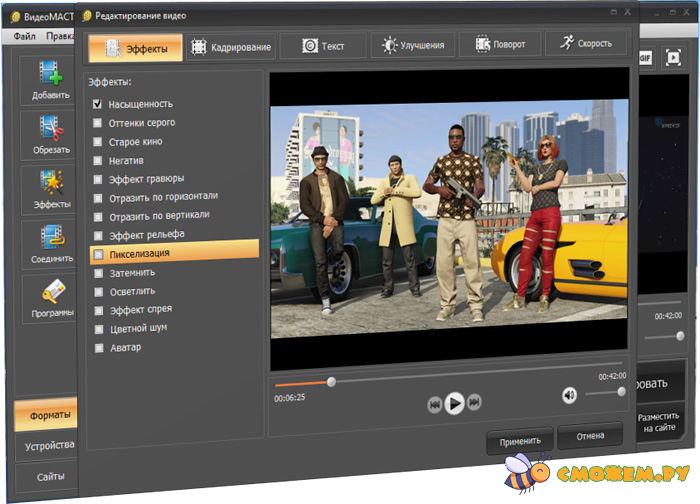This screenshot has width=700, height=504.
Task: Enable the Затемнить effect
Action: pos(99,274)
